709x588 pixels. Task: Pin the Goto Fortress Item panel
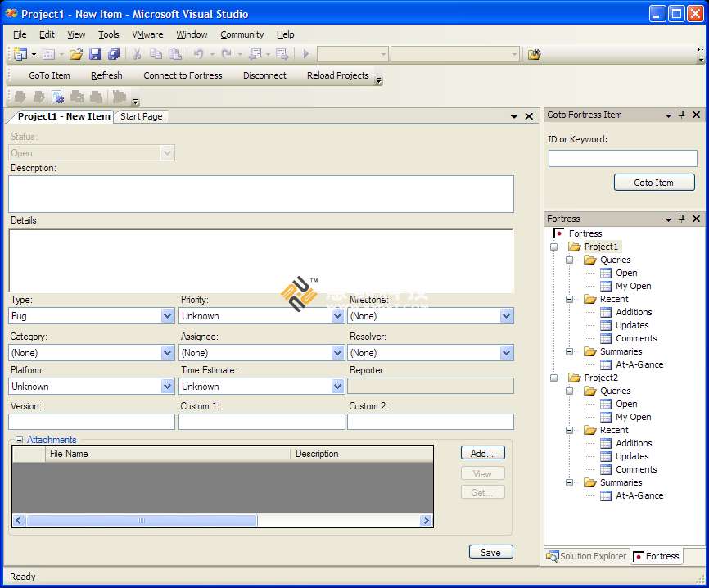pos(682,115)
